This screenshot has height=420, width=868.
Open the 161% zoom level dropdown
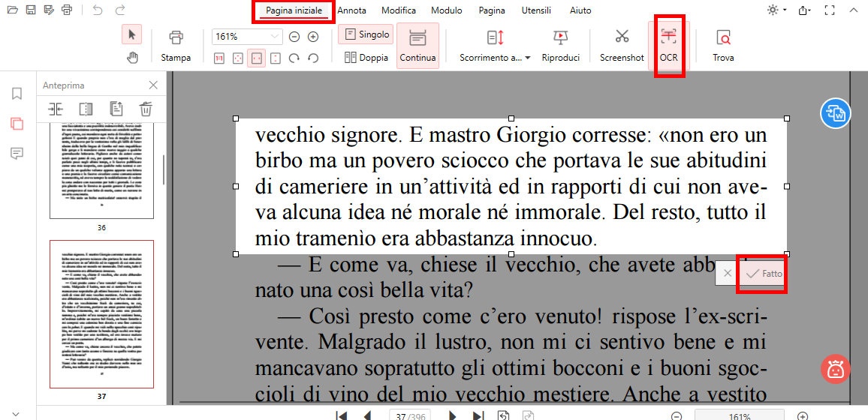[x=275, y=36]
